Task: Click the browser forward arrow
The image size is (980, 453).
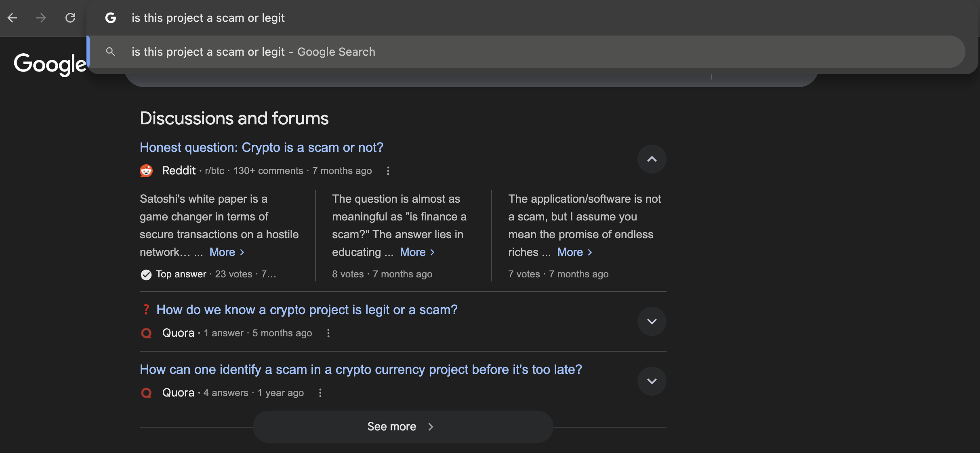Action: pos(41,18)
